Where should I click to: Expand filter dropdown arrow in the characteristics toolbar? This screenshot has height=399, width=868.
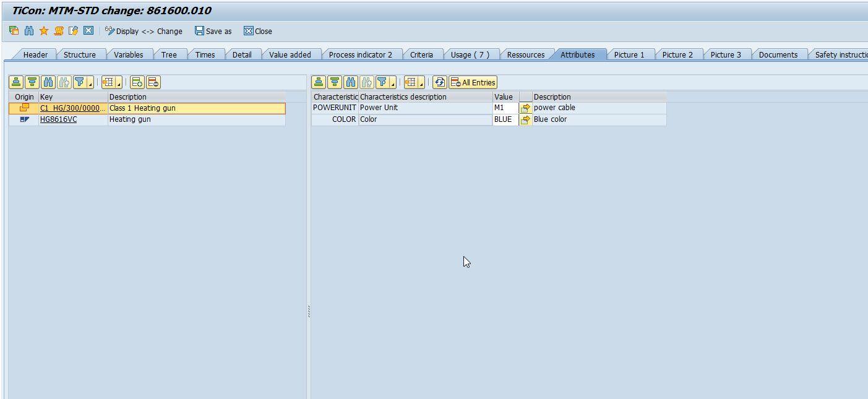(393, 84)
